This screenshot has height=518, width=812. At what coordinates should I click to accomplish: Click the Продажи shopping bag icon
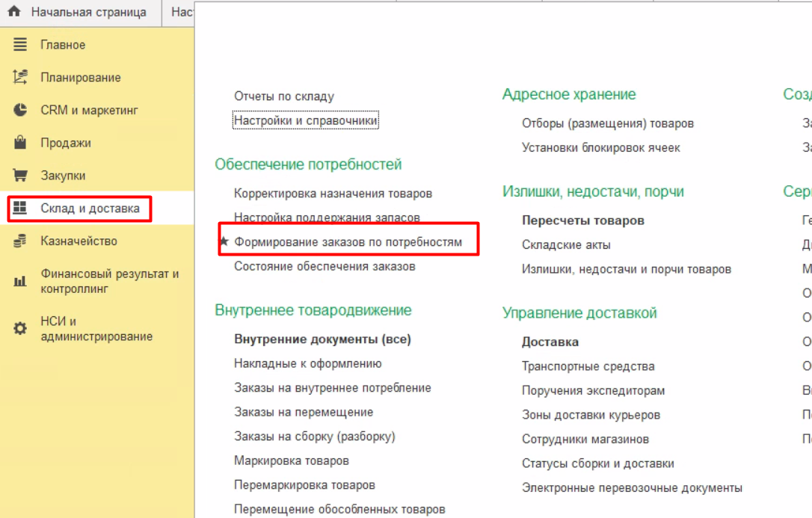click(x=20, y=143)
